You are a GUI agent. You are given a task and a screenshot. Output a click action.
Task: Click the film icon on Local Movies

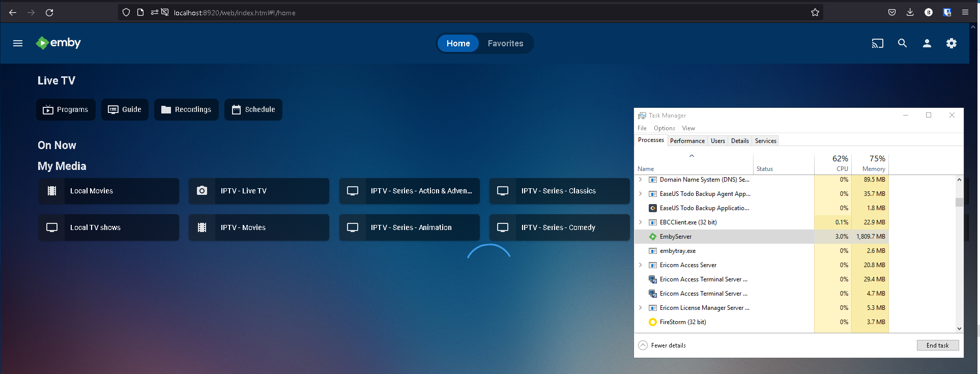[52, 191]
